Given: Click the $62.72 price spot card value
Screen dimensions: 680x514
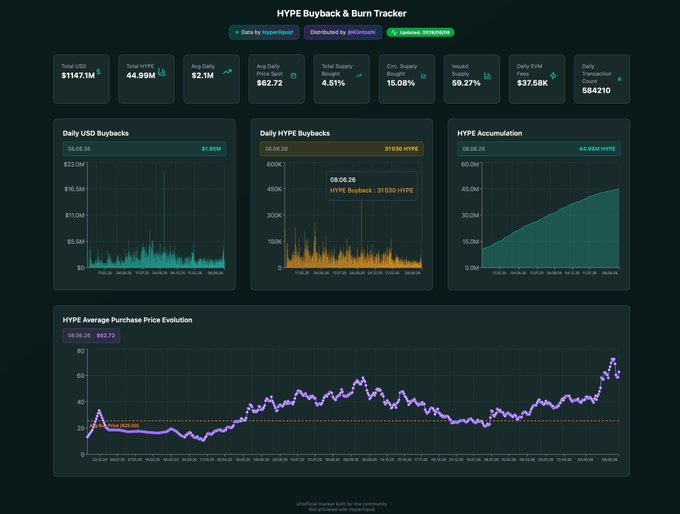Looking at the screenshot, I should (269, 83).
